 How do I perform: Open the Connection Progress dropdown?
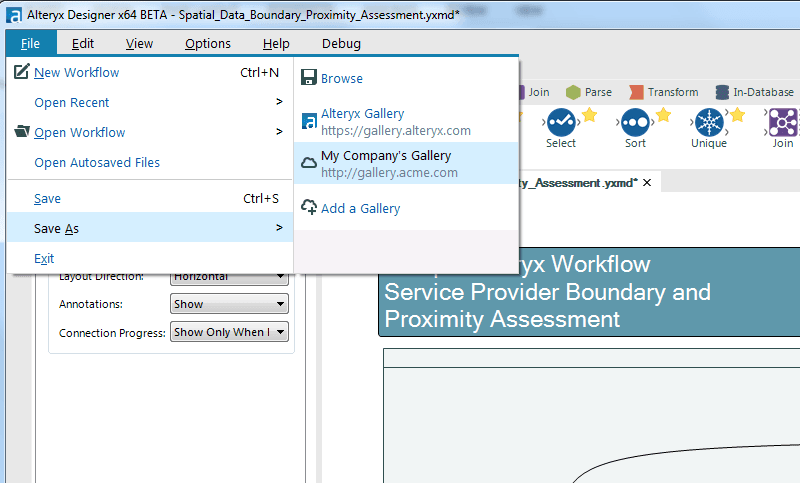coord(229,332)
